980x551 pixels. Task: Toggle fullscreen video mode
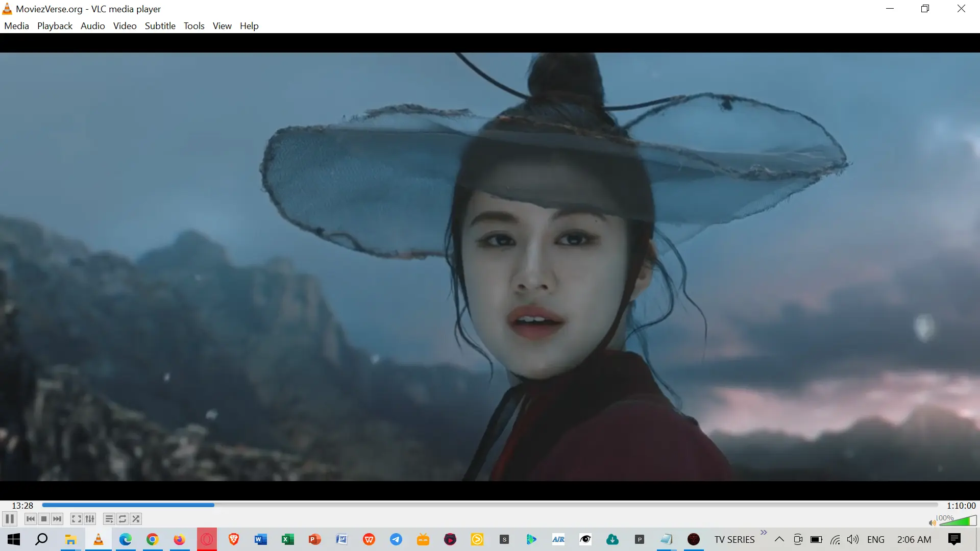[76, 519]
